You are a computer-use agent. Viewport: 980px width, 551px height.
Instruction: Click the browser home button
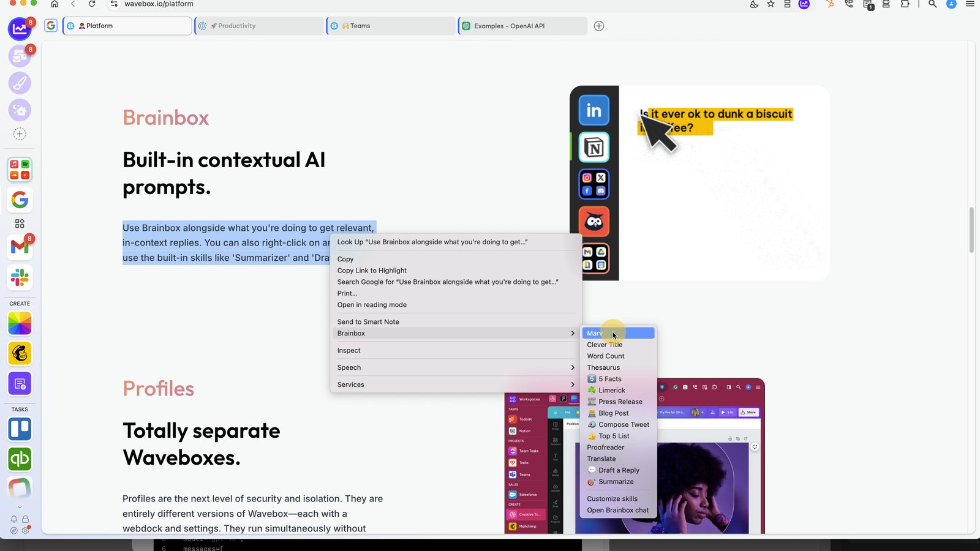click(x=55, y=4)
